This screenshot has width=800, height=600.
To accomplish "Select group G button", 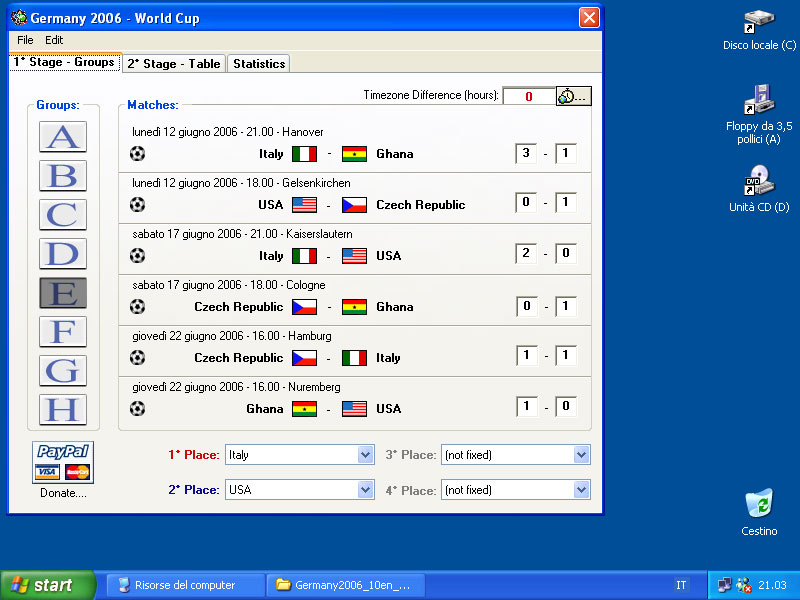I will click(63, 370).
